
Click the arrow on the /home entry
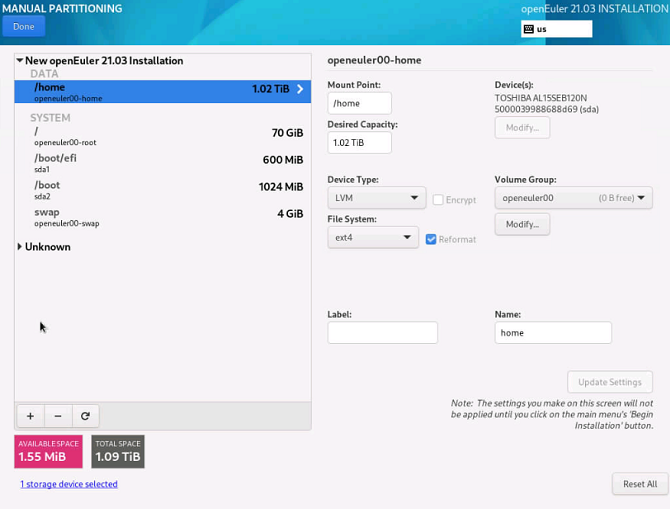[300, 89]
